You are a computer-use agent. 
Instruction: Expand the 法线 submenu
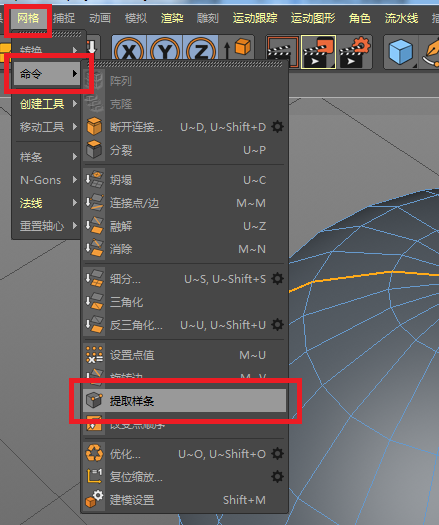click(47, 203)
